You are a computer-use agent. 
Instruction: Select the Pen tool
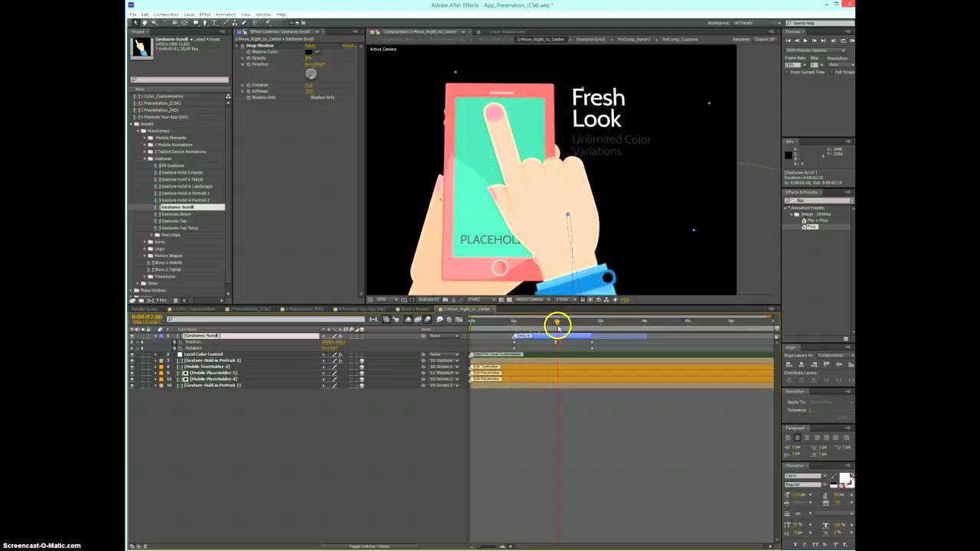tap(204, 22)
